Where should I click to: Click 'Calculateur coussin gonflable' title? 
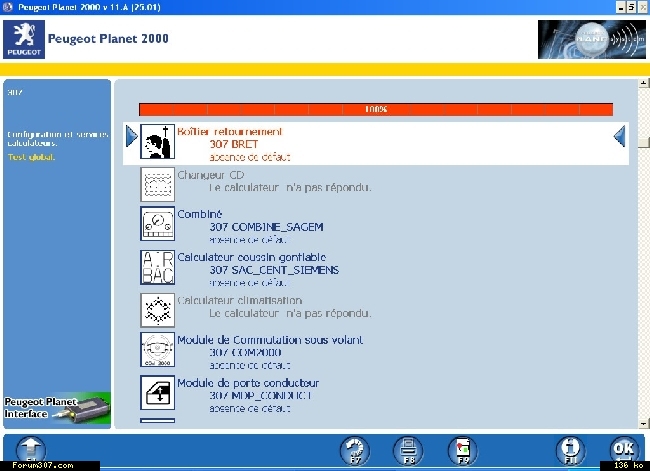252,257
